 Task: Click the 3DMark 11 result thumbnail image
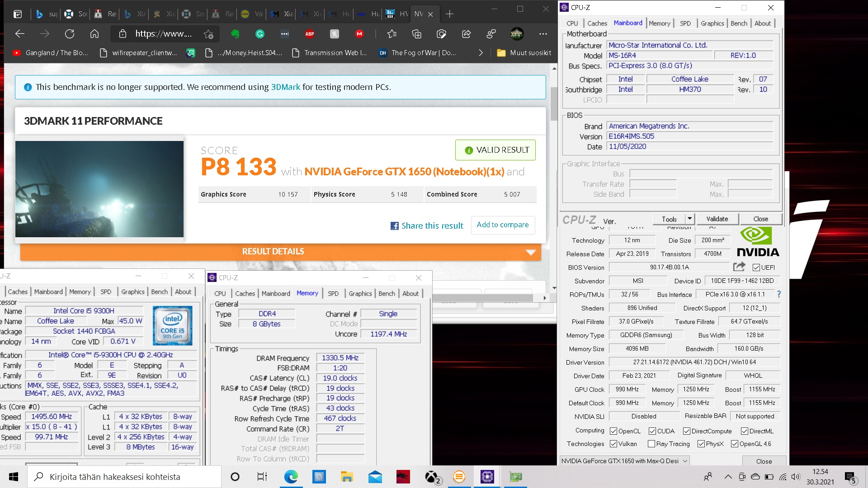tap(99, 189)
